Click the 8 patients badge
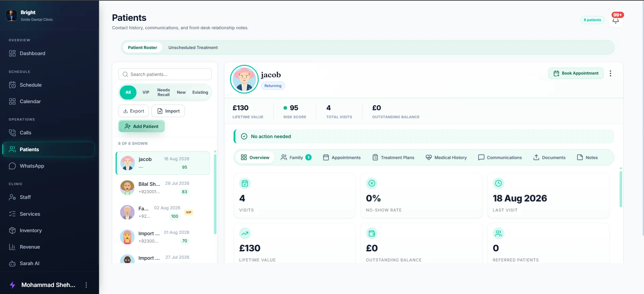Image resolution: width=644 pixels, height=294 pixels. [592, 20]
